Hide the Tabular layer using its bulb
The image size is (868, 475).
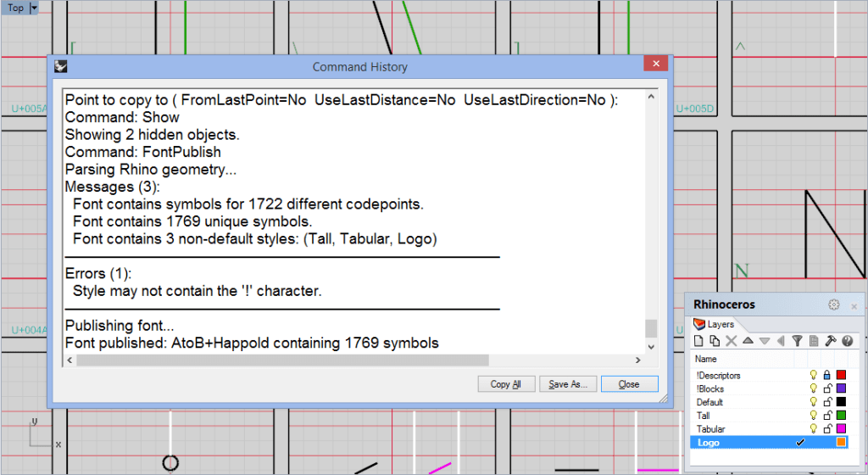click(x=812, y=429)
